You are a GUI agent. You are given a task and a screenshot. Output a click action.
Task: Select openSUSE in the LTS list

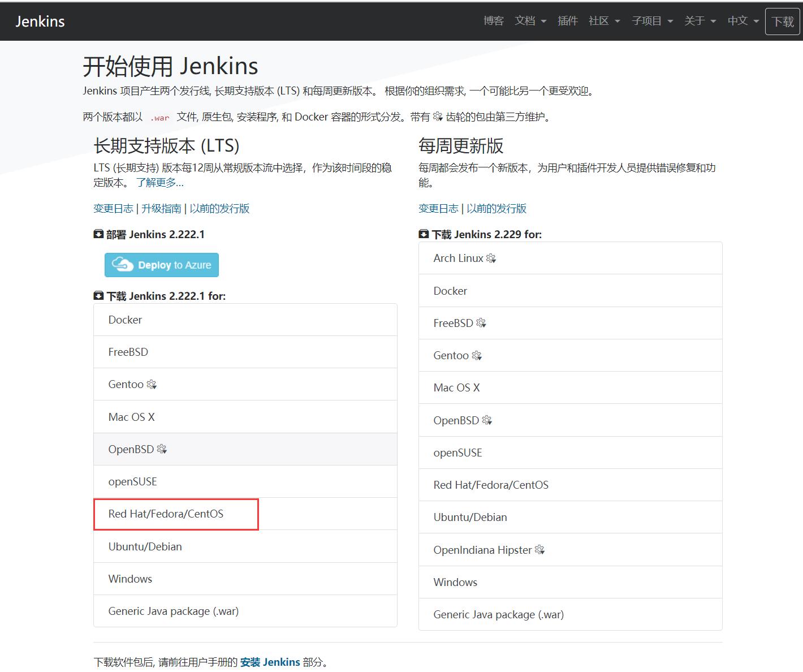tap(245, 481)
